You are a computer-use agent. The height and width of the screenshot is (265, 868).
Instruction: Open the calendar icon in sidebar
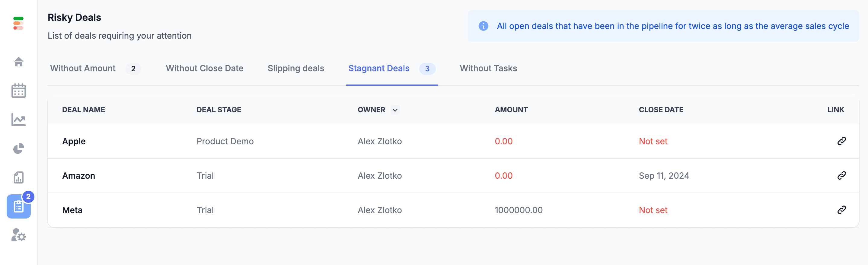tap(18, 91)
